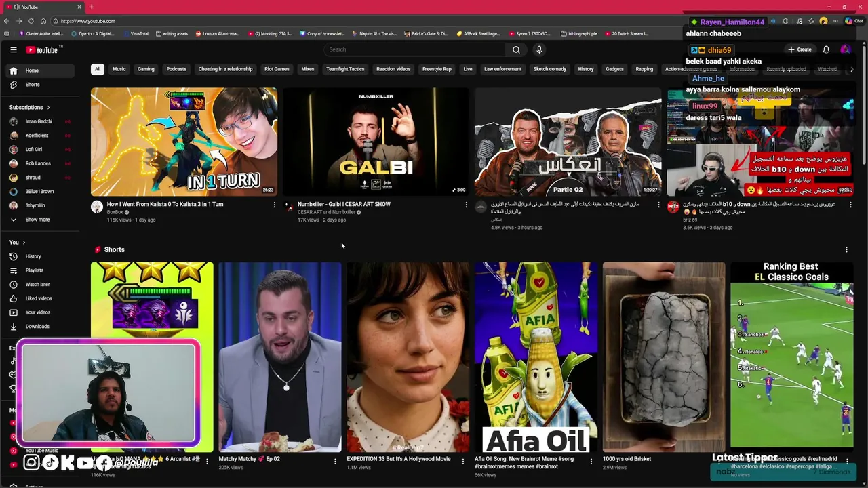868x488 pixels.
Task: Select the Teamfight Tactics filter chip
Action: tap(345, 69)
